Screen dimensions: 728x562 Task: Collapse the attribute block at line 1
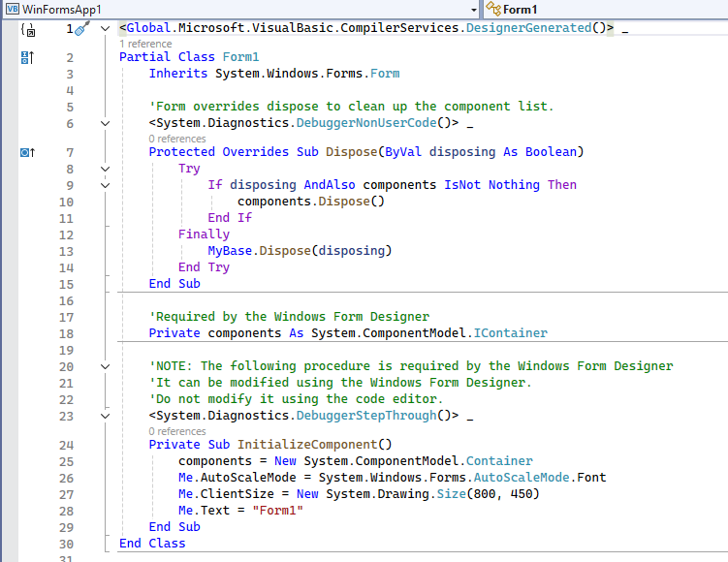[106, 29]
